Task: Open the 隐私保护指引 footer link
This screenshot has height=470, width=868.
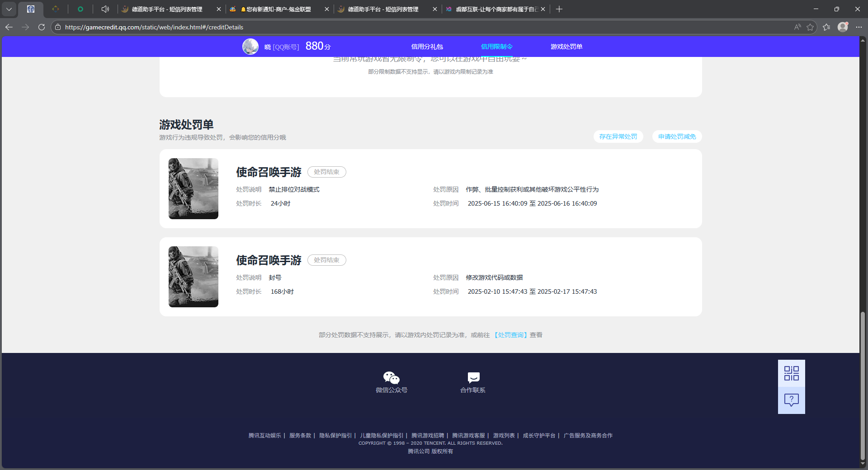Action: (335, 436)
